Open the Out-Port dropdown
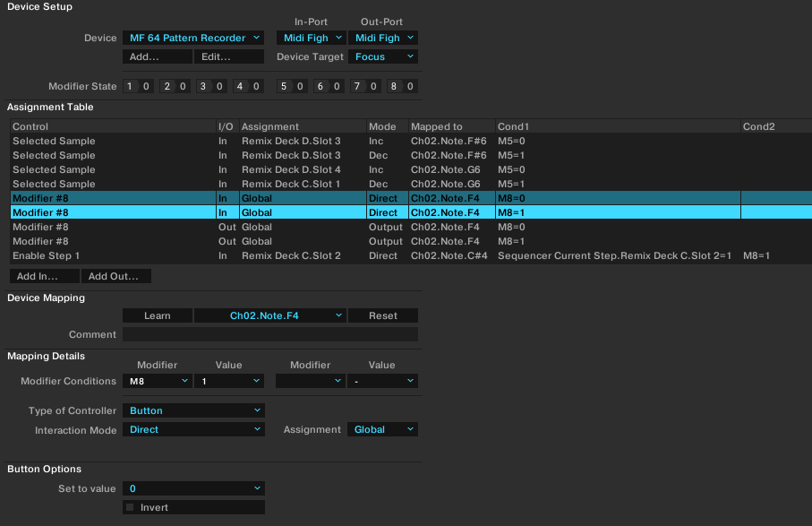This screenshot has height=526, width=812. [x=382, y=38]
